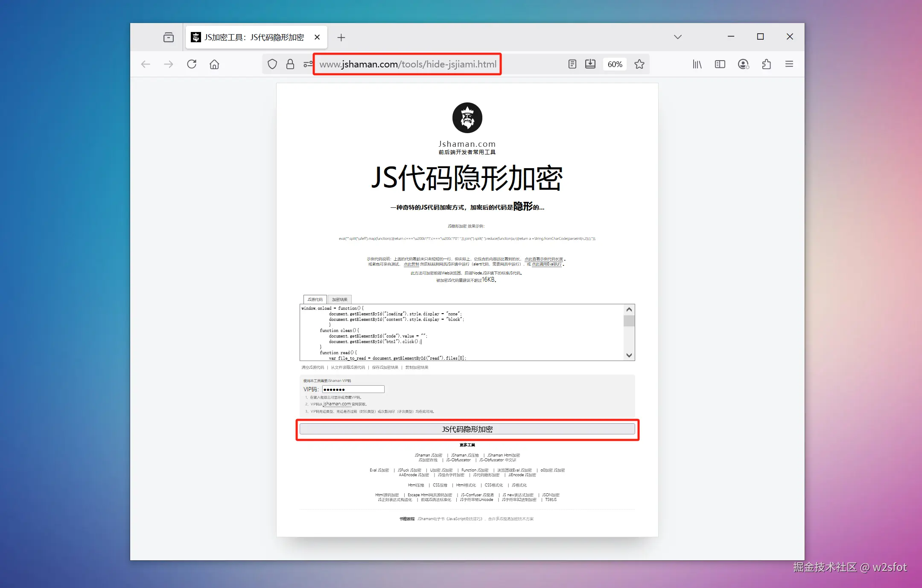Toggle the browser sidebar icon
The height and width of the screenshot is (588, 922).
720,64
